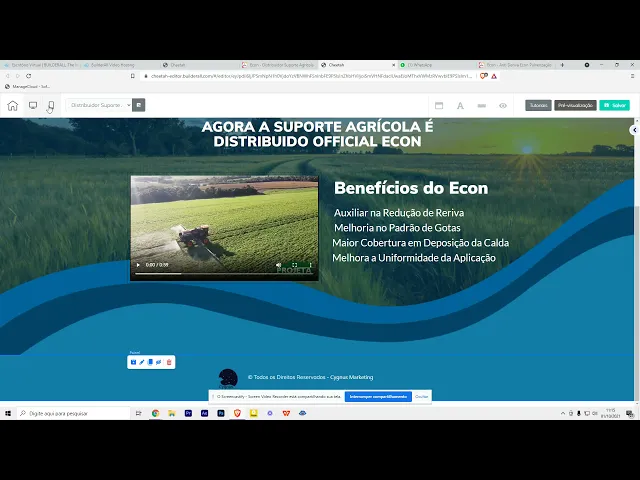This screenshot has height=480, width=640.
Task: Select the Benefícios do Econ heading
Action: pyautogui.click(x=411, y=188)
